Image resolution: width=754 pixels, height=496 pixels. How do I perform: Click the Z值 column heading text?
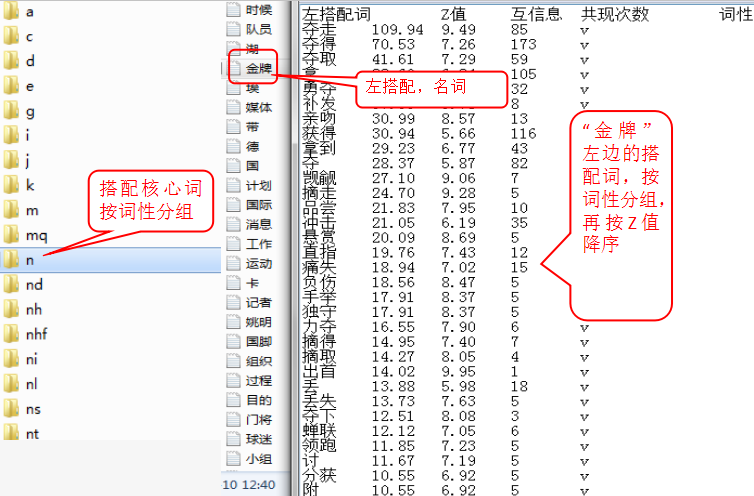(x=453, y=14)
